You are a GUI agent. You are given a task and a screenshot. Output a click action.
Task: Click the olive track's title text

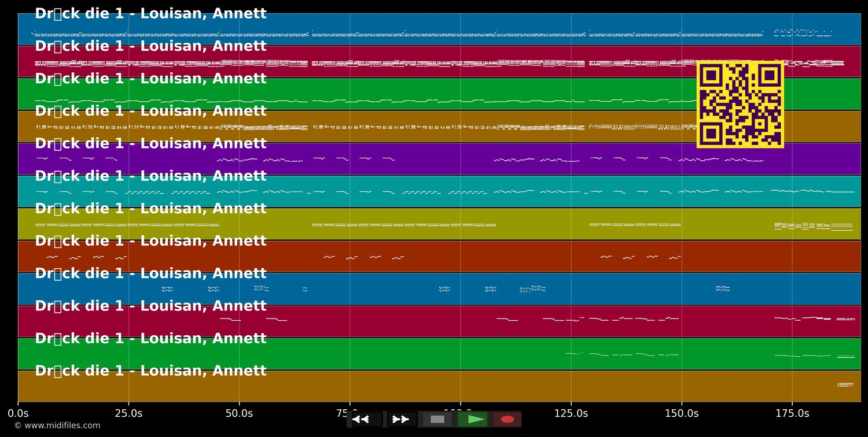click(x=150, y=208)
